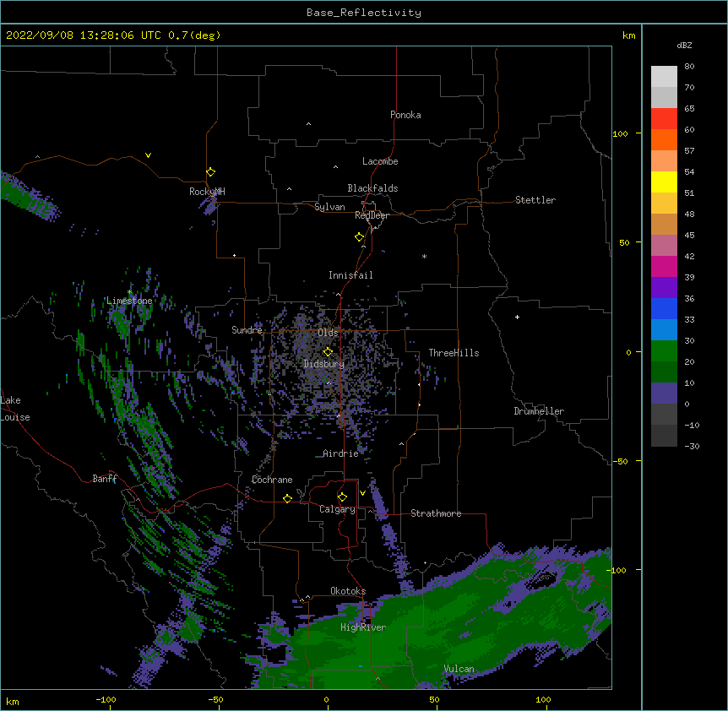
Task: Select the Stettler map label
Action: pyautogui.click(x=535, y=200)
